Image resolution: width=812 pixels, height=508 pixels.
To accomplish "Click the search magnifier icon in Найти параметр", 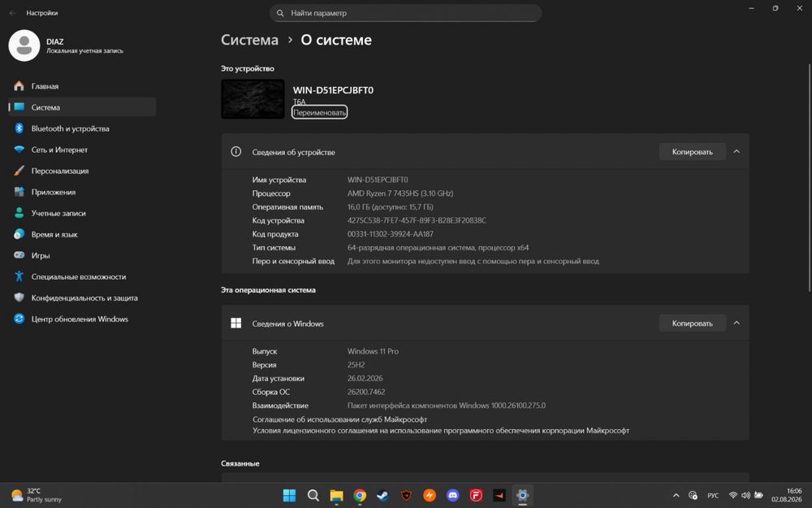I will (280, 13).
